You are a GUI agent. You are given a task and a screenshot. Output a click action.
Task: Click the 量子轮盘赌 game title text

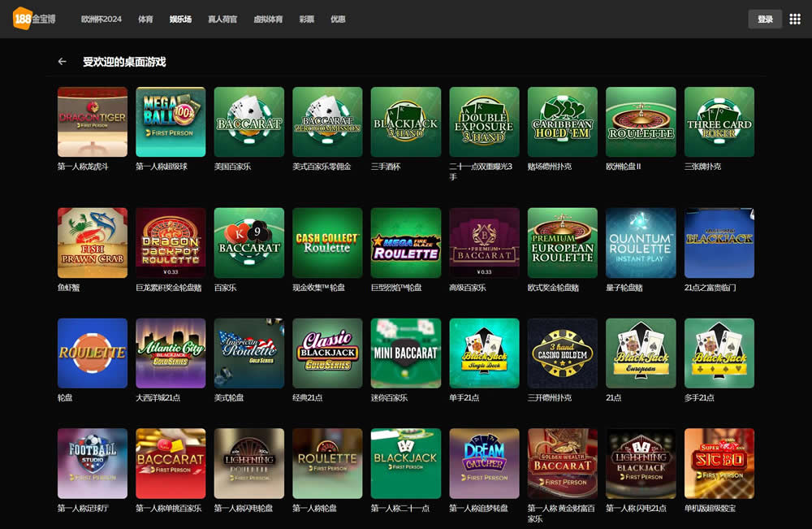[x=624, y=288]
